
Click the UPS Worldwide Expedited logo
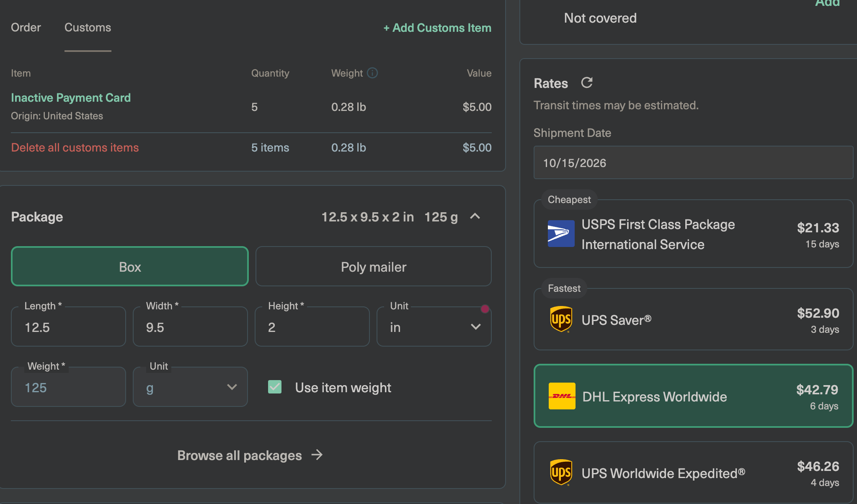coord(561,473)
